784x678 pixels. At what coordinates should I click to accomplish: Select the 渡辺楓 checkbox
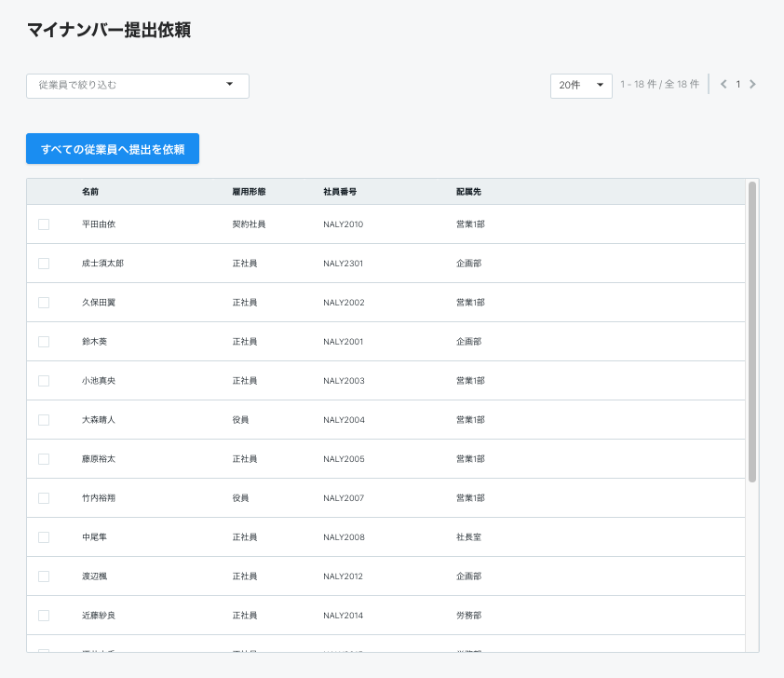[x=44, y=576]
